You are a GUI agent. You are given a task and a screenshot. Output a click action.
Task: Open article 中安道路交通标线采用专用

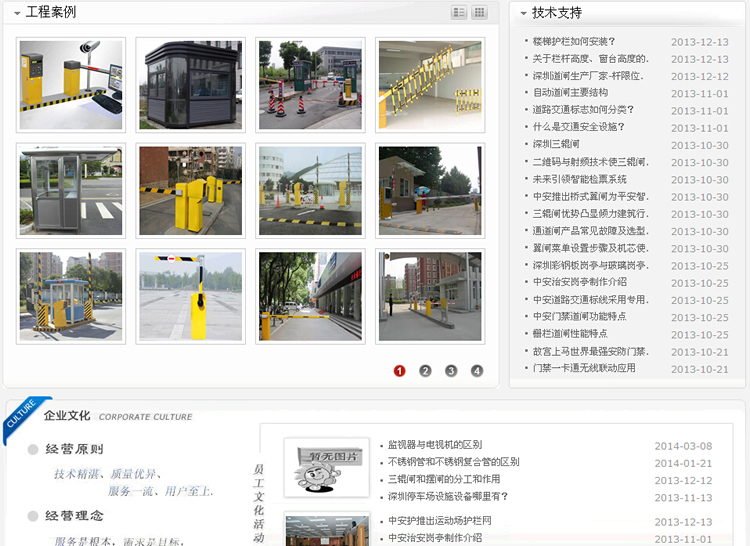coord(591,300)
